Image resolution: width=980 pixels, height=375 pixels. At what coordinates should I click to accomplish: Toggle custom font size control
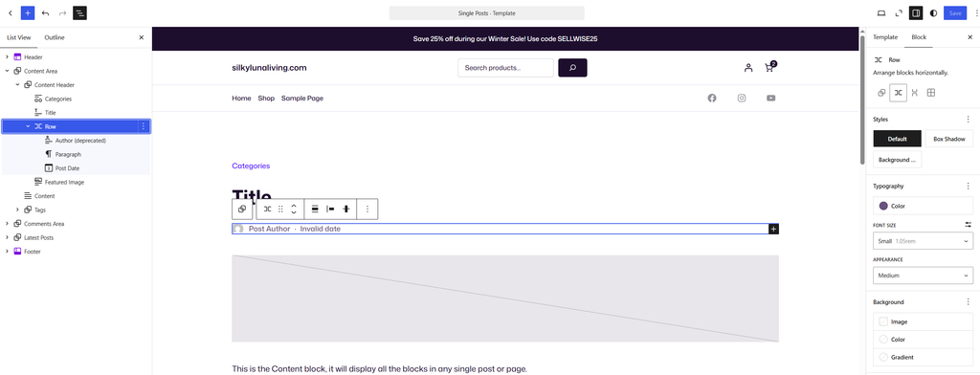tap(969, 225)
